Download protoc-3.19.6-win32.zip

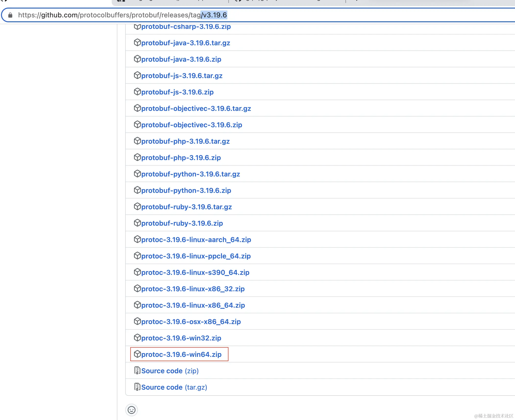tap(181, 338)
